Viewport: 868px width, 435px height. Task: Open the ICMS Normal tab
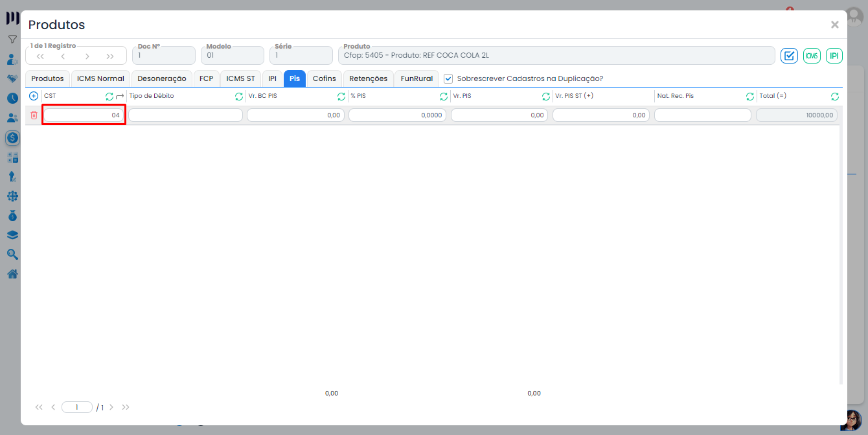point(100,78)
